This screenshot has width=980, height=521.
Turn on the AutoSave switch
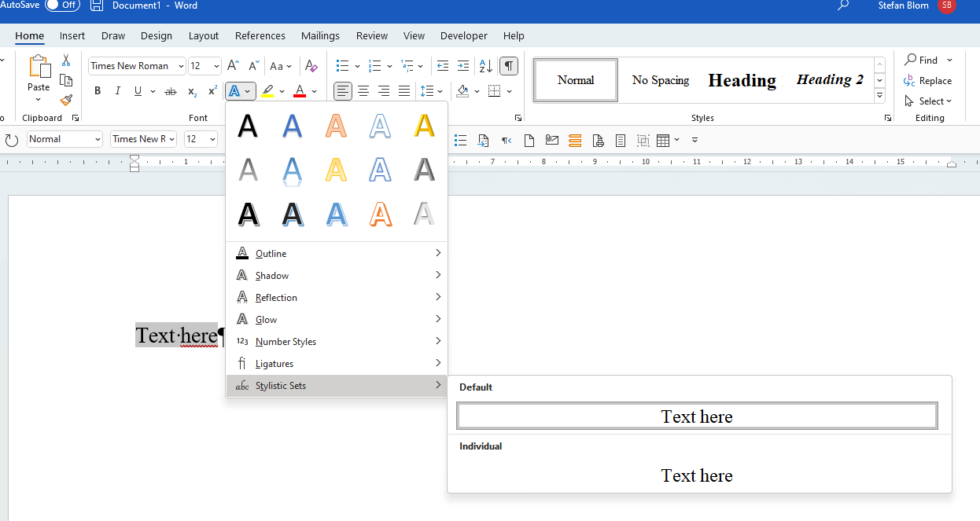pos(62,5)
